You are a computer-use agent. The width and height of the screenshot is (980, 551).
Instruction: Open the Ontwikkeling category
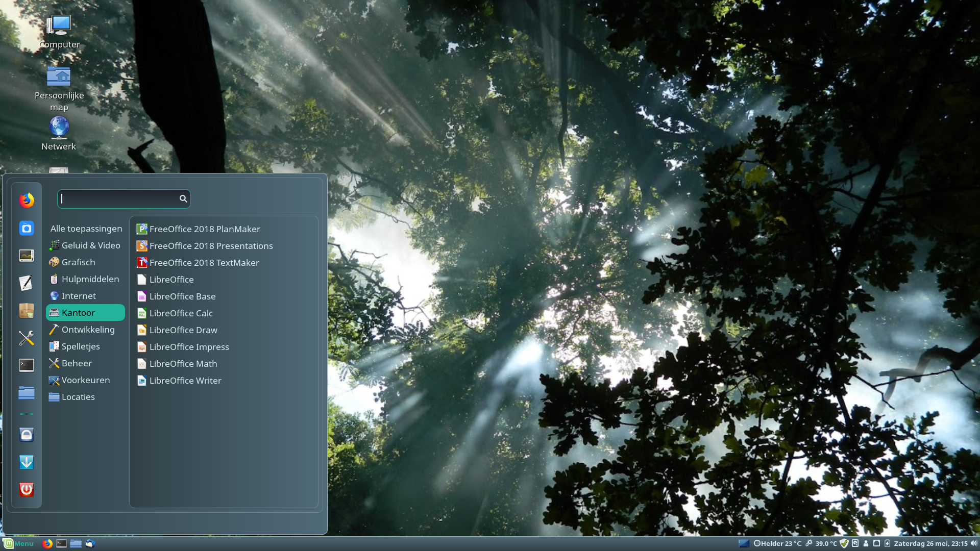pyautogui.click(x=86, y=330)
